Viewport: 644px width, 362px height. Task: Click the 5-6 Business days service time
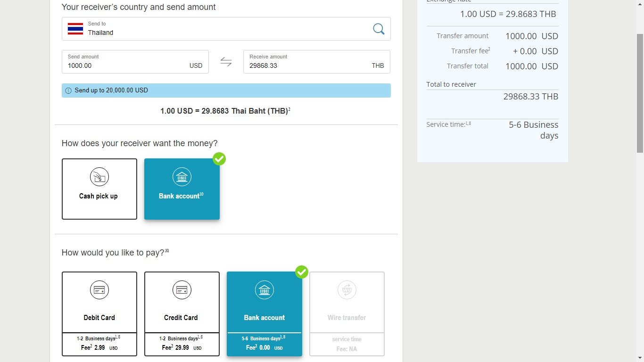point(534,130)
